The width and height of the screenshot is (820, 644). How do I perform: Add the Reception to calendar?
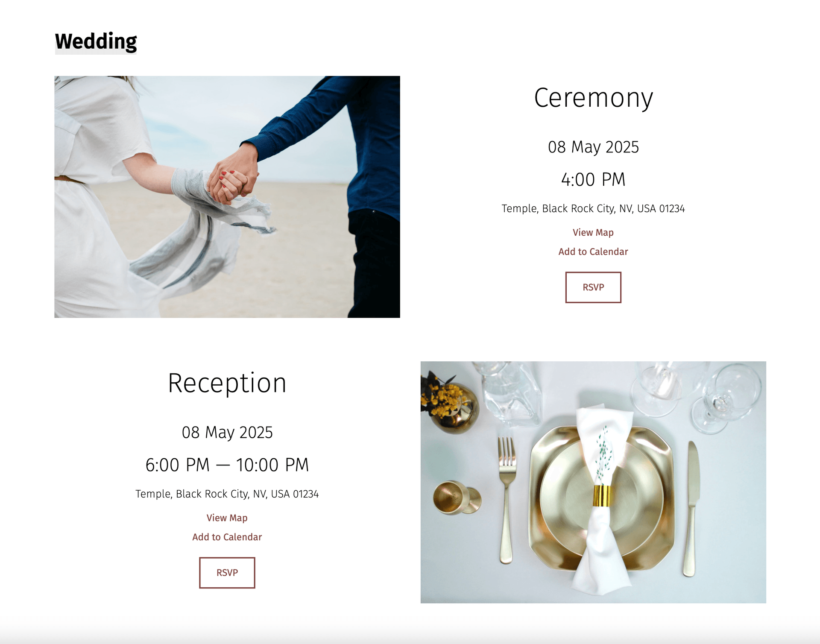227,537
